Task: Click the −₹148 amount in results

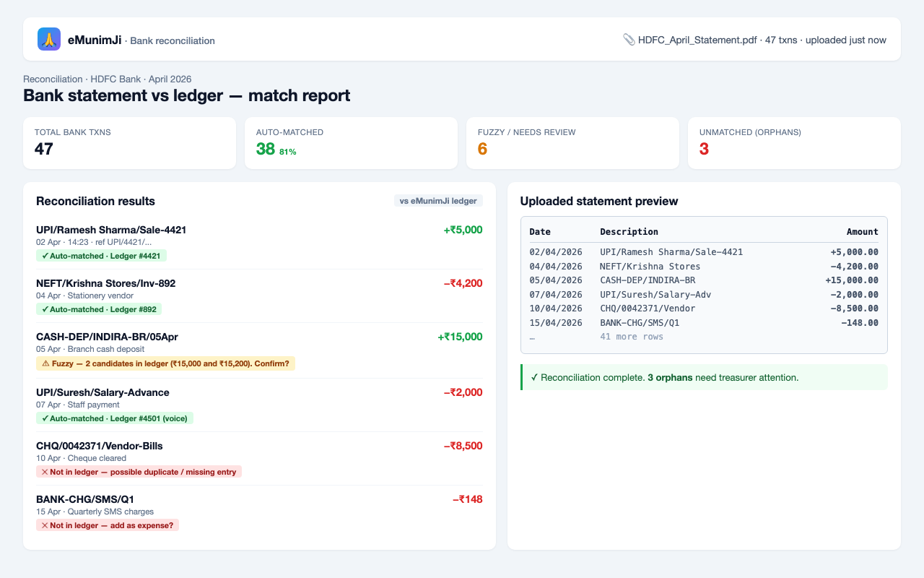Action: click(x=468, y=499)
